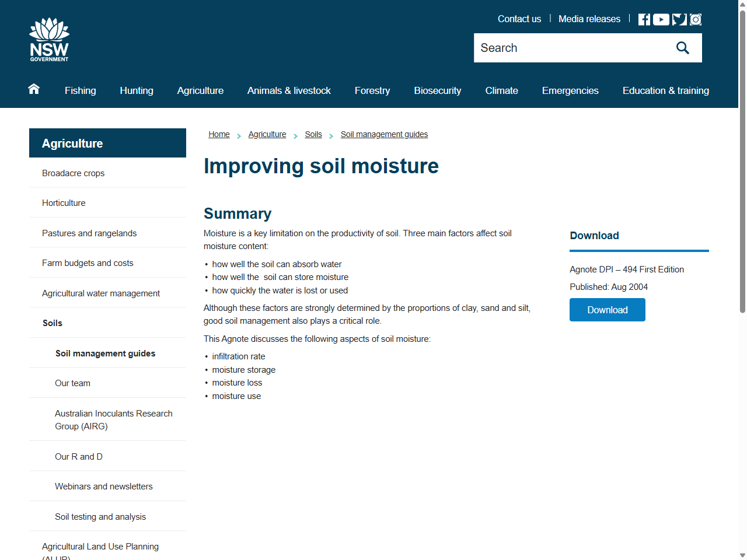Navigate to Soil management guides breadcrumb
Viewport: 747px width, 560px height.
pos(384,134)
